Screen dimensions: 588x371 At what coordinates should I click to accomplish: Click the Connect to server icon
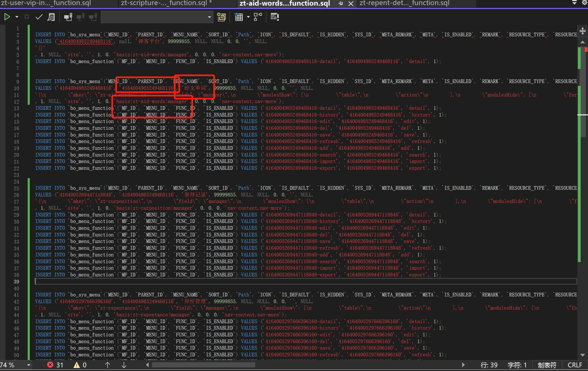click(68, 17)
